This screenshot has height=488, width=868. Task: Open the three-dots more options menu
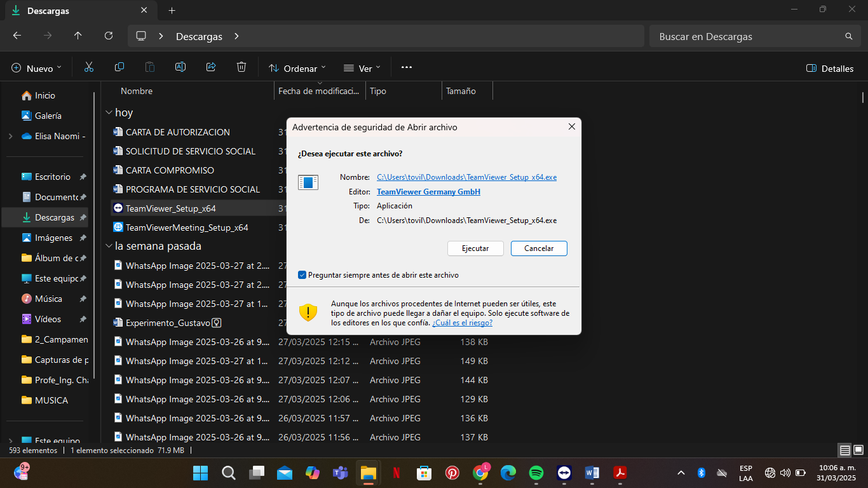[x=407, y=67]
